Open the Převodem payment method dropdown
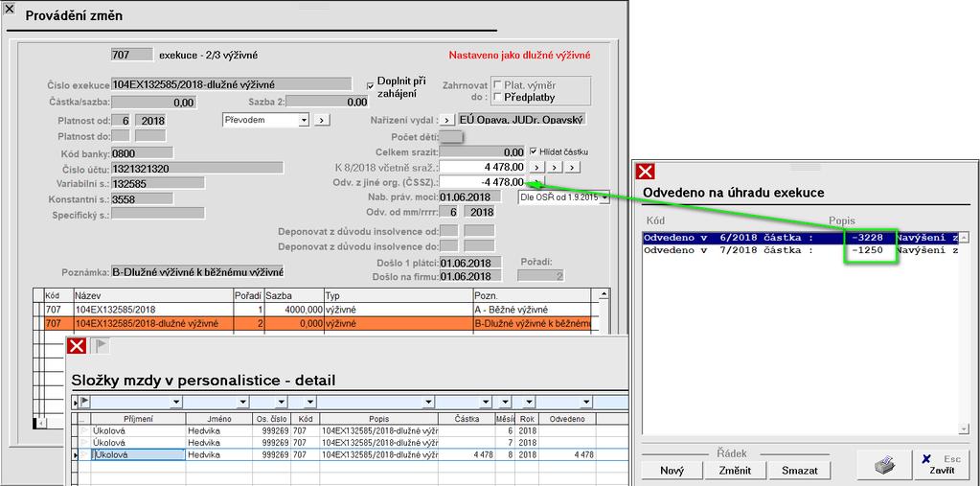Viewport: 980px width, 486px height. 305,120
